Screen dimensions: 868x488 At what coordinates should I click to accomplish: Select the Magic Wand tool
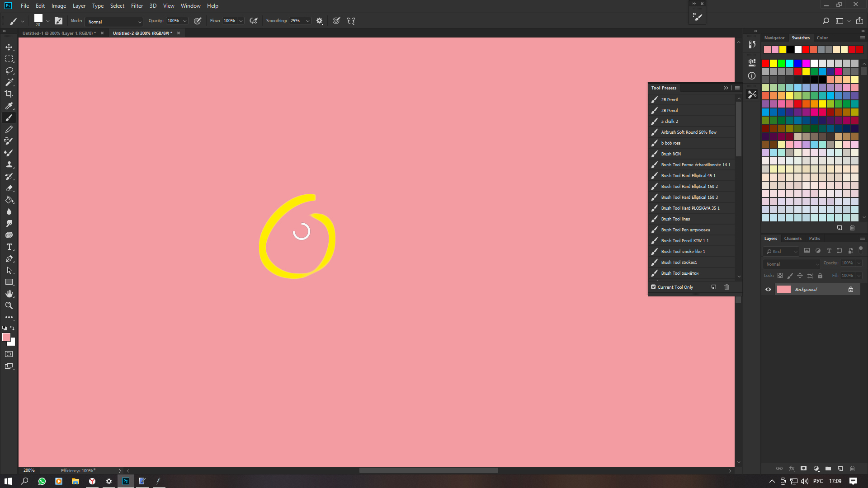point(9,82)
